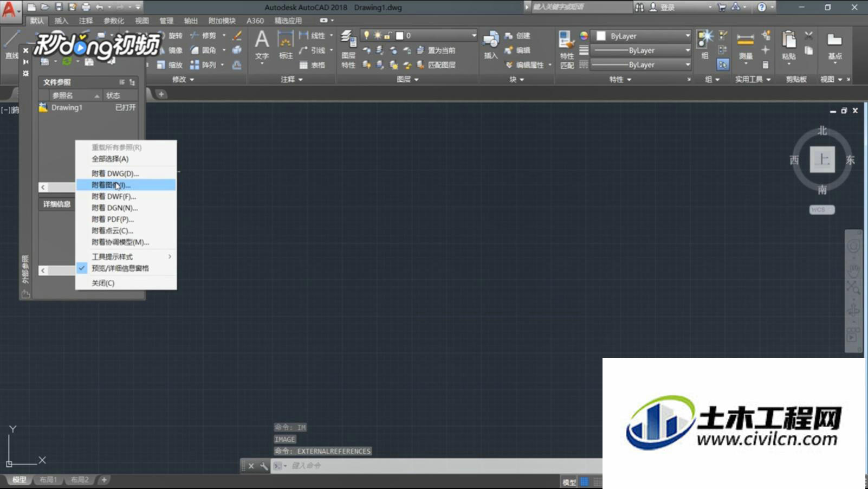Toggle the layer freeze sun icon

378,35
